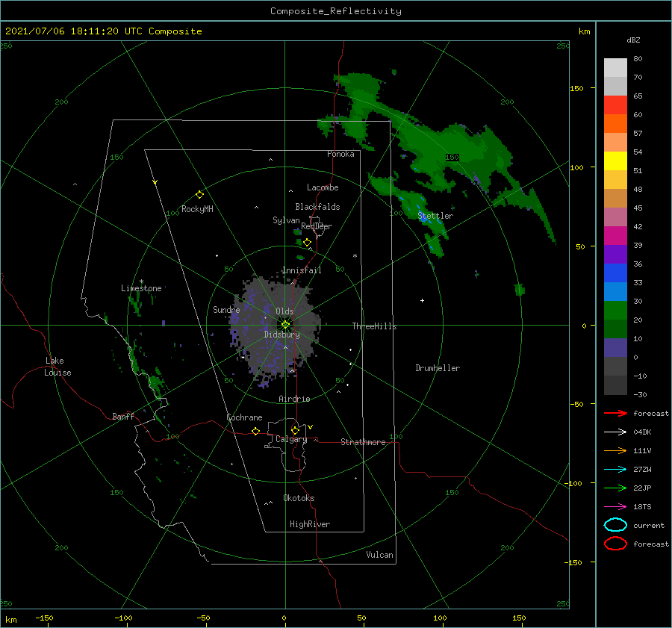Viewport: 672px width, 628px height.
Task: Click the white asterisk marker above Limestone
Action: click(x=141, y=282)
